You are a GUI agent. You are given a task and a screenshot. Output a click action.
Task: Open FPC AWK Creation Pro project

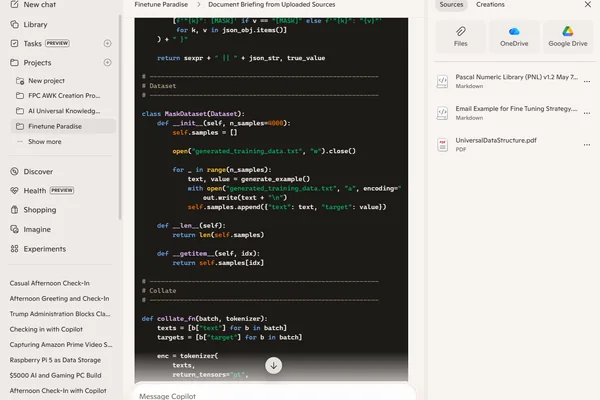[63, 96]
